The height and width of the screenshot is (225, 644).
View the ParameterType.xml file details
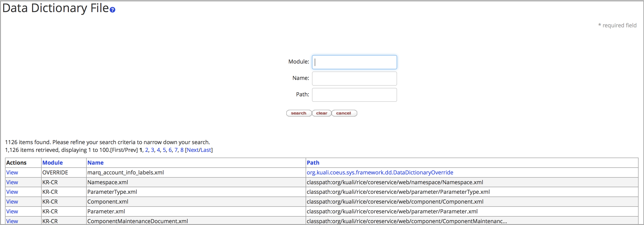[x=12, y=192]
